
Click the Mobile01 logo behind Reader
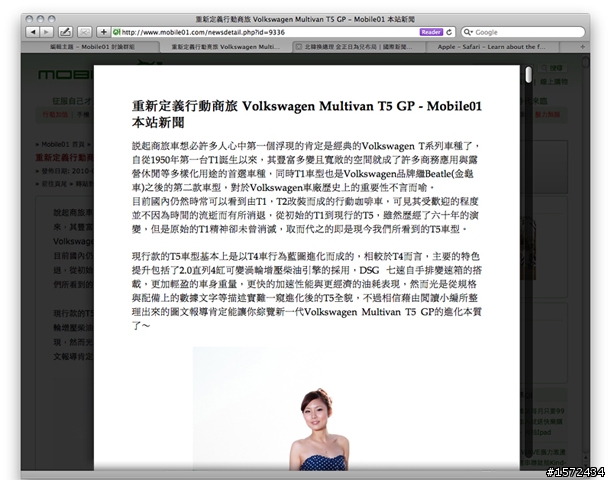click(65, 74)
